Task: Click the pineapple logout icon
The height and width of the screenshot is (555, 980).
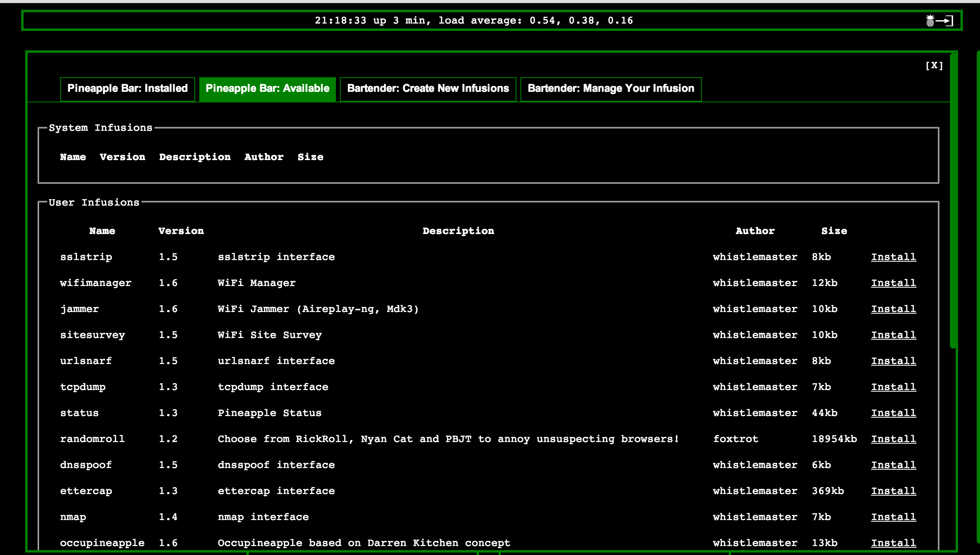Action: pos(939,21)
